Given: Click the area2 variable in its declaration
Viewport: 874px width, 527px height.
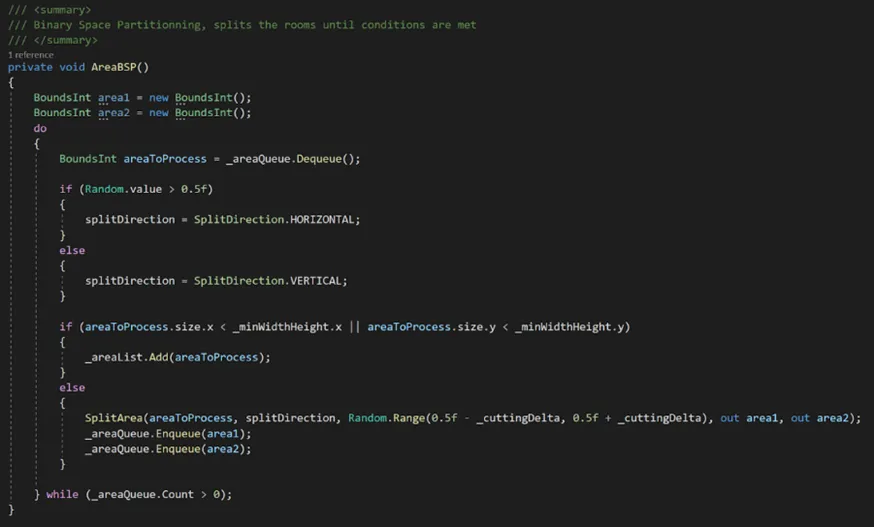Looking at the screenshot, I should coord(114,113).
